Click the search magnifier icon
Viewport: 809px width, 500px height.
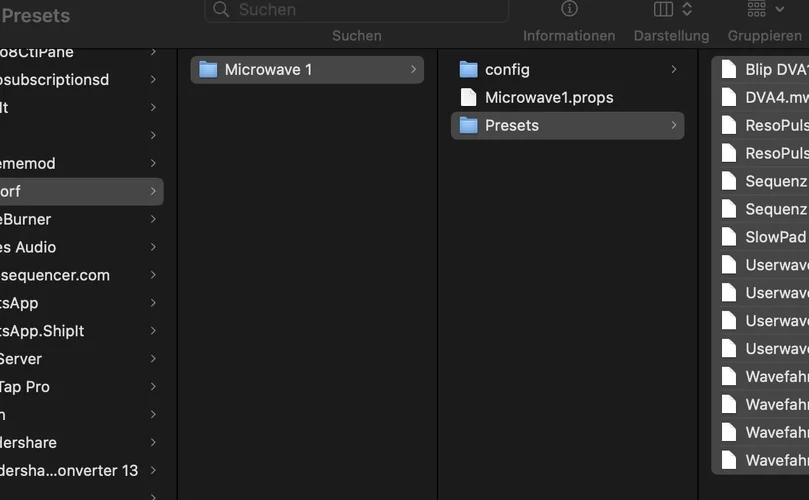pyautogui.click(x=221, y=9)
